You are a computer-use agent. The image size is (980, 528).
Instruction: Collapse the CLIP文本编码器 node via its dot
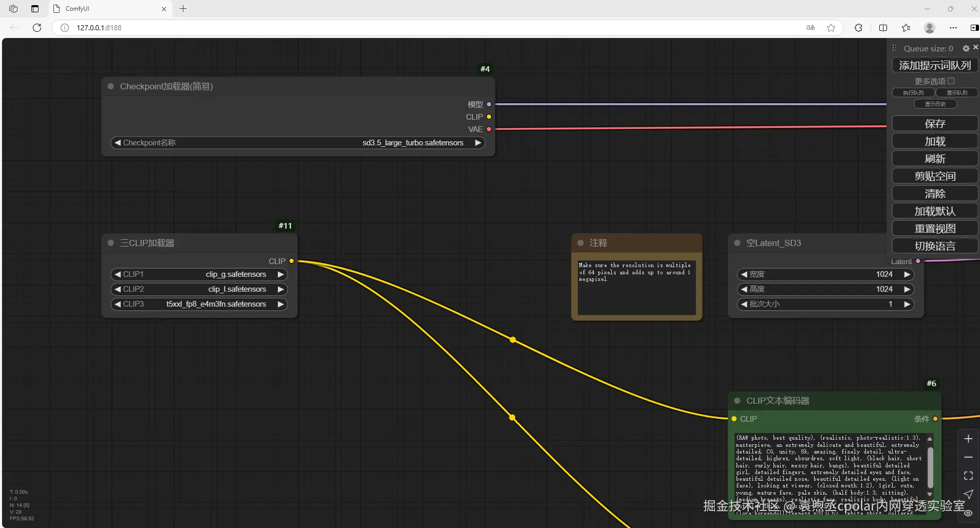(737, 401)
